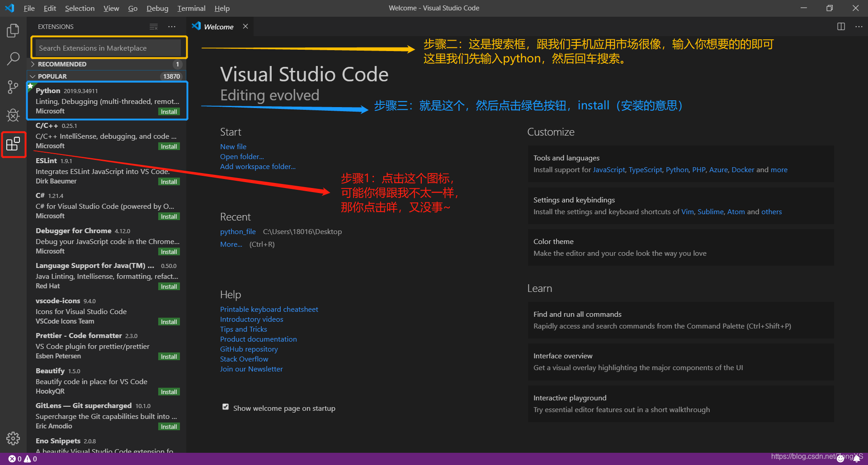Open Introductory videos link

click(251, 319)
